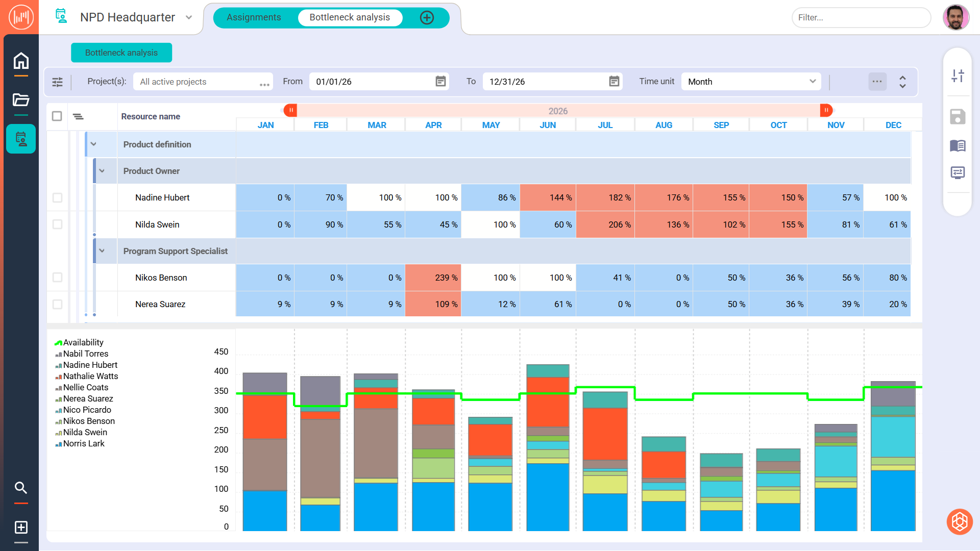Screen dimensions: 980x551
Task: Collapse the Product definition group
Action: click(93, 144)
